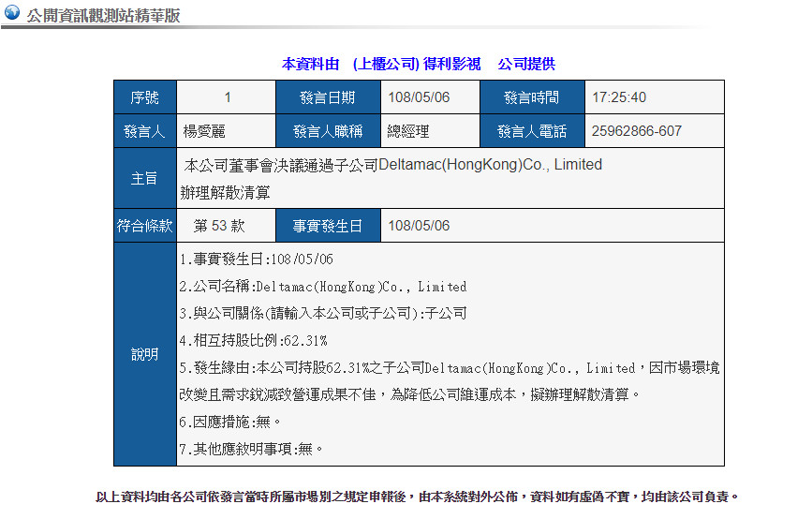812x519 pixels.
Task: Click the 事實發生日 header cell
Action: click(328, 226)
